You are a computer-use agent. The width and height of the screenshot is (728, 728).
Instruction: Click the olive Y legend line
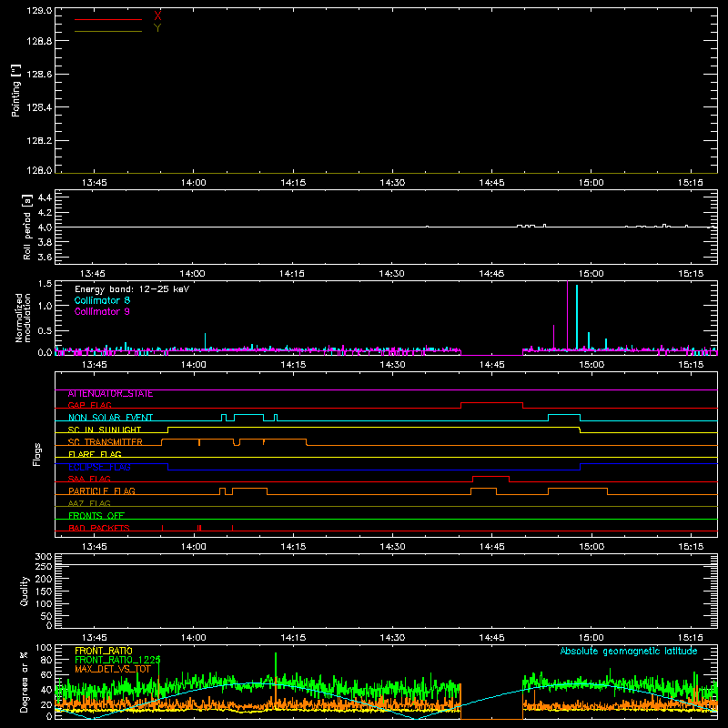pyautogui.click(x=108, y=32)
